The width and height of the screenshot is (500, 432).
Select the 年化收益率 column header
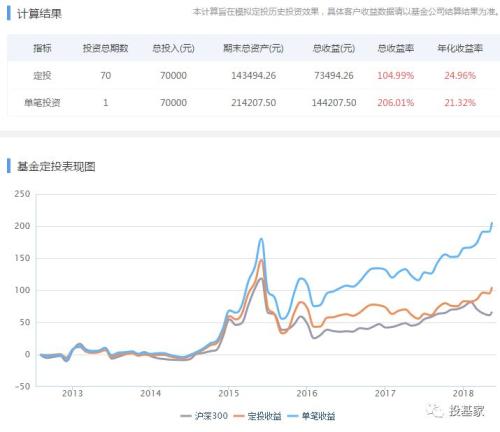pos(460,48)
